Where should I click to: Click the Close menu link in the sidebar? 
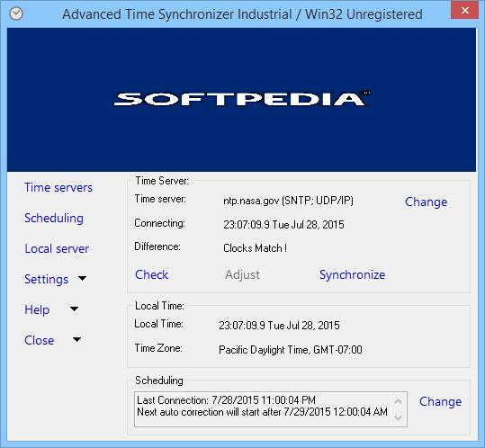pos(40,340)
